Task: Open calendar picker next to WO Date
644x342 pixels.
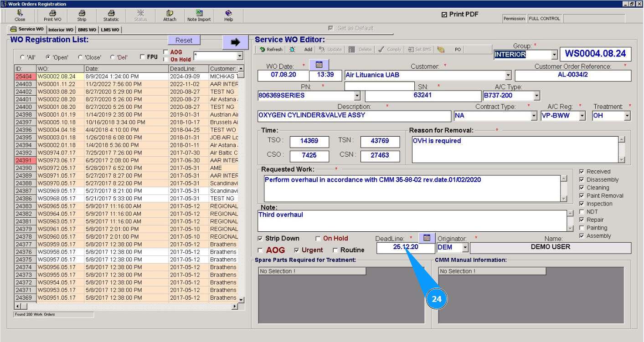Action: (319, 65)
